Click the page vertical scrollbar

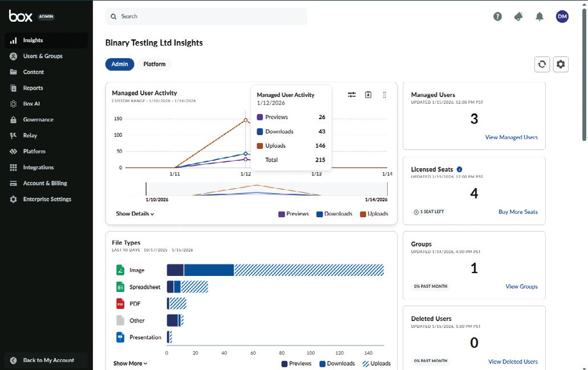[584, 75]
